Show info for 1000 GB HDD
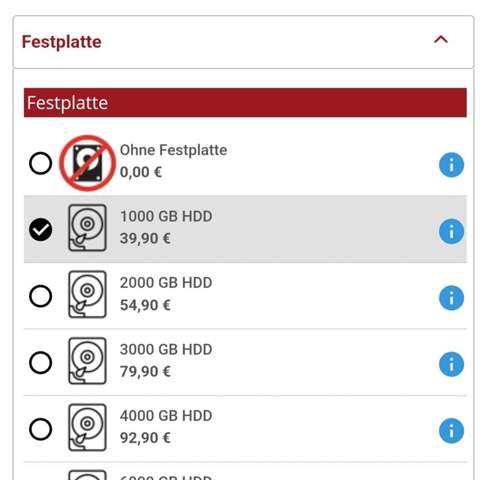Viewport: 487px width, 480px height. (451, 231)
